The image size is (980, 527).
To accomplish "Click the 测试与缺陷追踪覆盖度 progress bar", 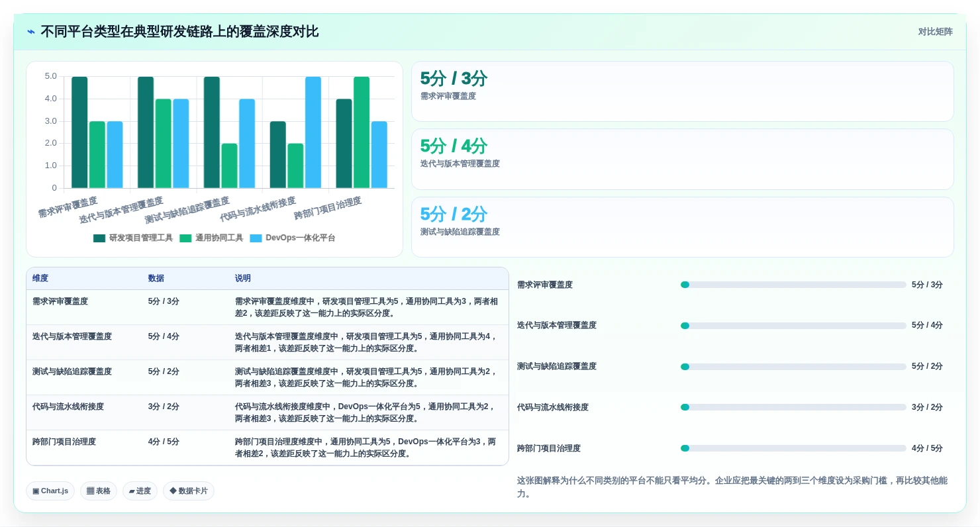I will point(793,367).
